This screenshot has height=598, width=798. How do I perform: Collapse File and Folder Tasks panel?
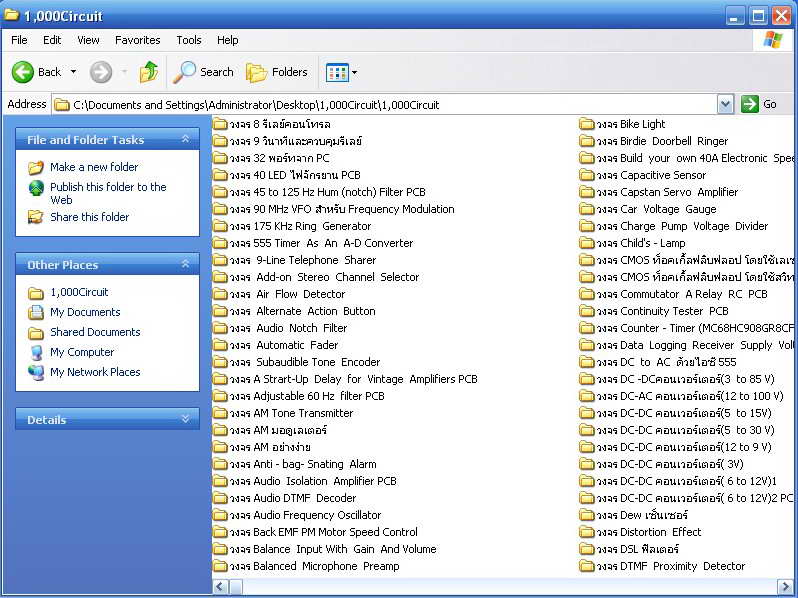point(185,139)
